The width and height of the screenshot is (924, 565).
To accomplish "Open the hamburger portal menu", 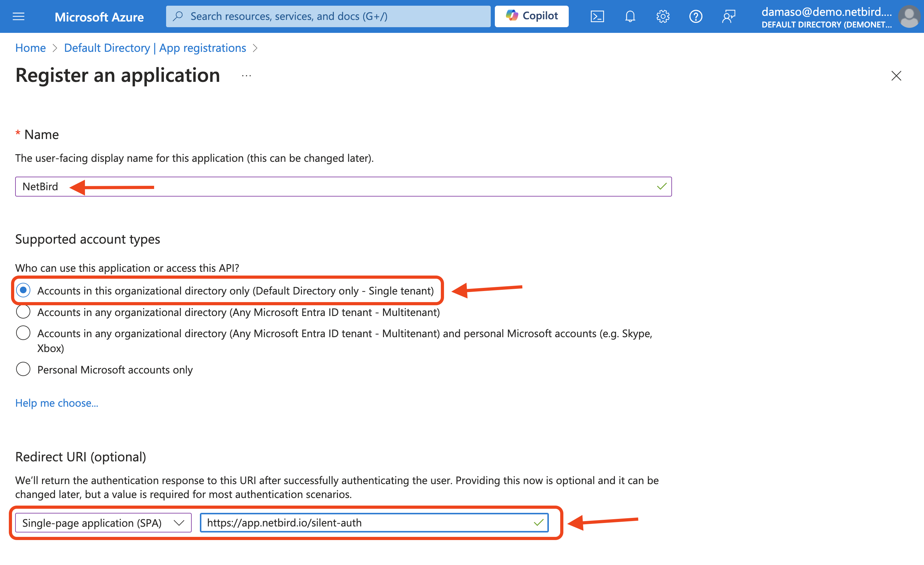I will (x=18, y=16).
